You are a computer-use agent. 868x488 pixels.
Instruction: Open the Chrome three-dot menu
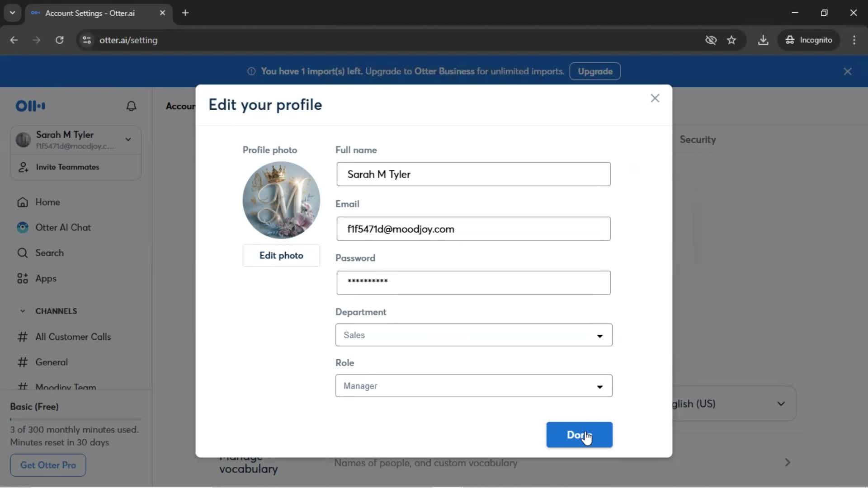coord(854,40)
